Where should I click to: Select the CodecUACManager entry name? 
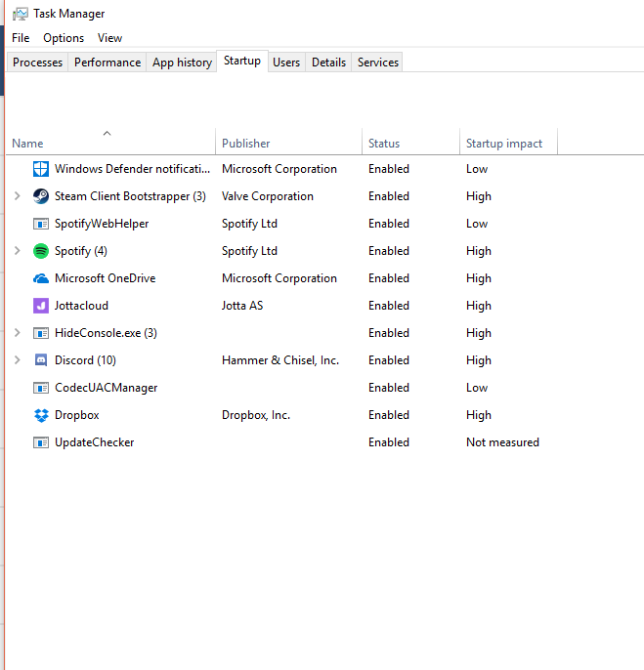point(107,388)
